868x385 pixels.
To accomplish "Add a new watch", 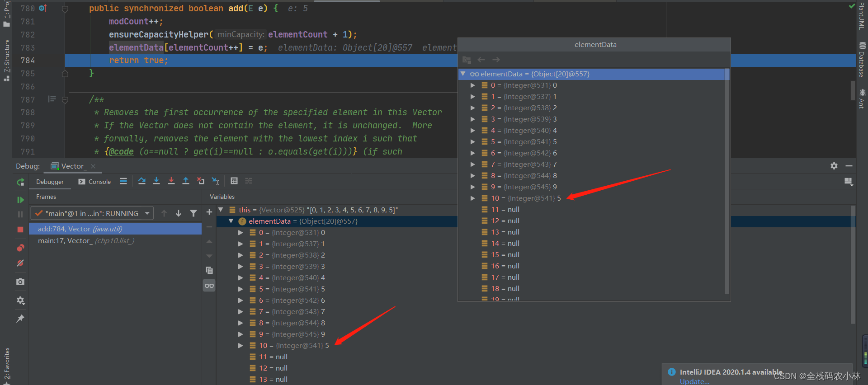I will click(209, 212).
